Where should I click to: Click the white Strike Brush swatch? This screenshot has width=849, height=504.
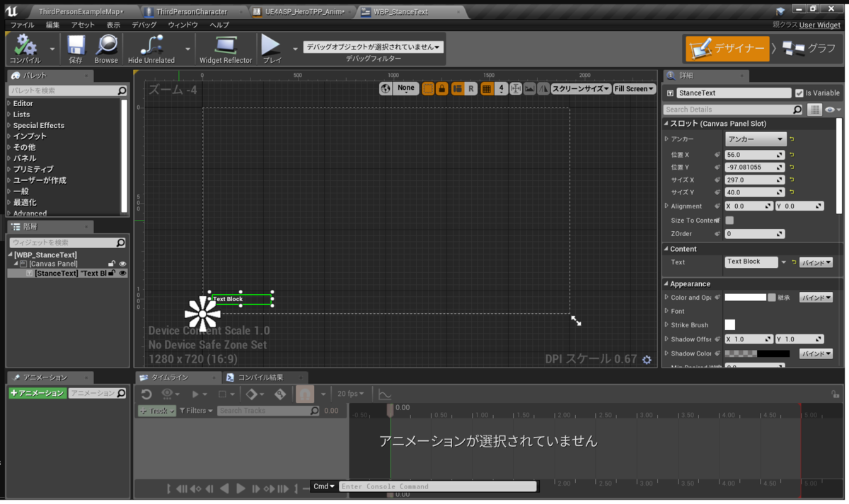tap(730, 325)
